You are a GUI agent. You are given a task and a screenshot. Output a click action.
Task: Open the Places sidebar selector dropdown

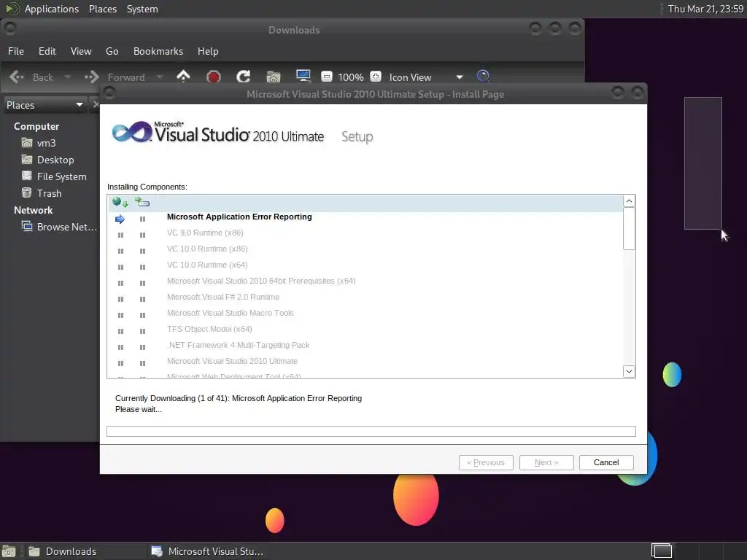[44, 105]
